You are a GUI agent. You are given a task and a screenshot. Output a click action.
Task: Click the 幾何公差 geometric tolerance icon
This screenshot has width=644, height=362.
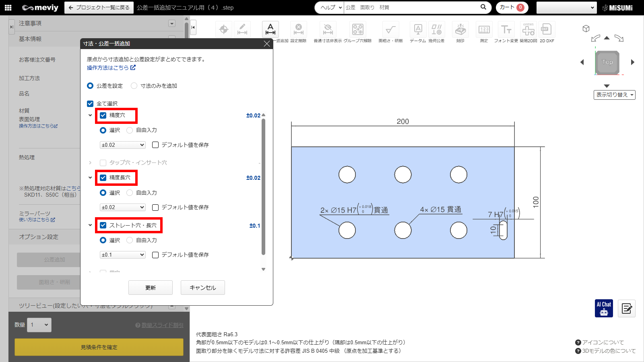[436, 29]
